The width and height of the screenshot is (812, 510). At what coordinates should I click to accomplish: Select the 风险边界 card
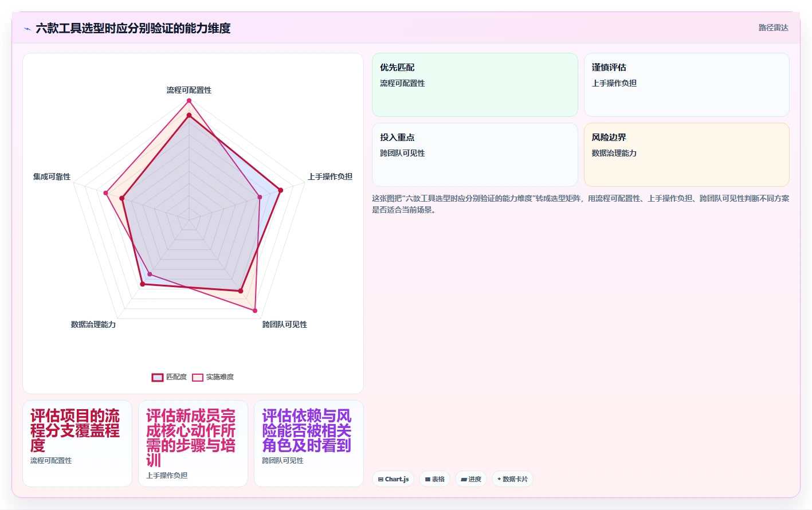click(x=687, y=155)
